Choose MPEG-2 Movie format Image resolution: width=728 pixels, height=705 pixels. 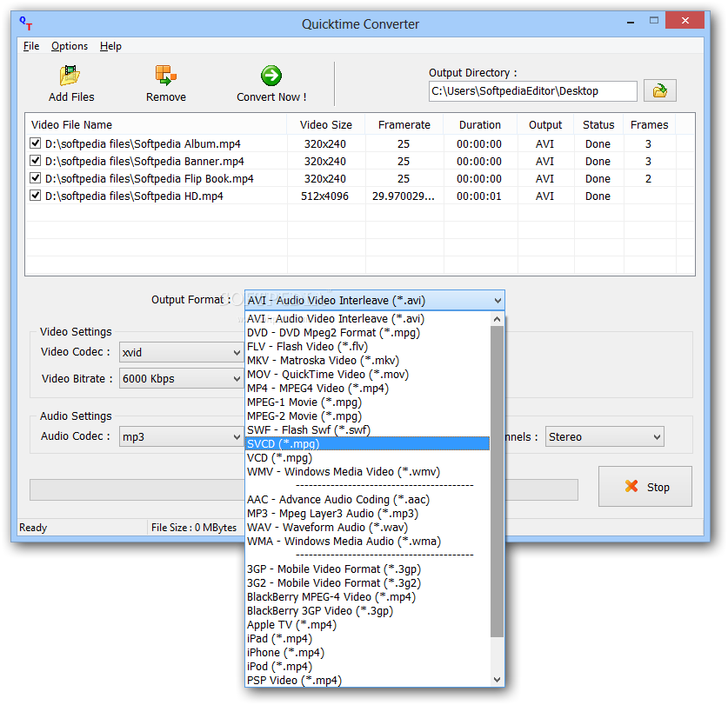[x=368, y=416]
